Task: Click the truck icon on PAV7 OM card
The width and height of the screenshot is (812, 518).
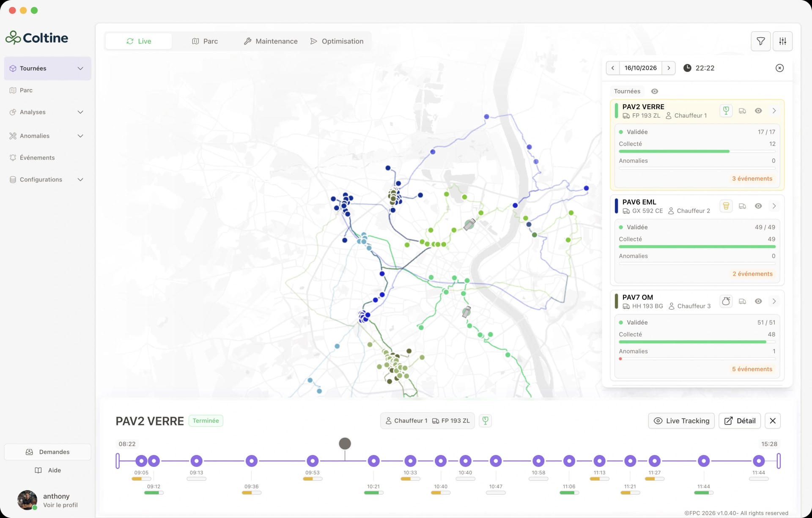Action: pyautogui.click(x=742, y=301)
